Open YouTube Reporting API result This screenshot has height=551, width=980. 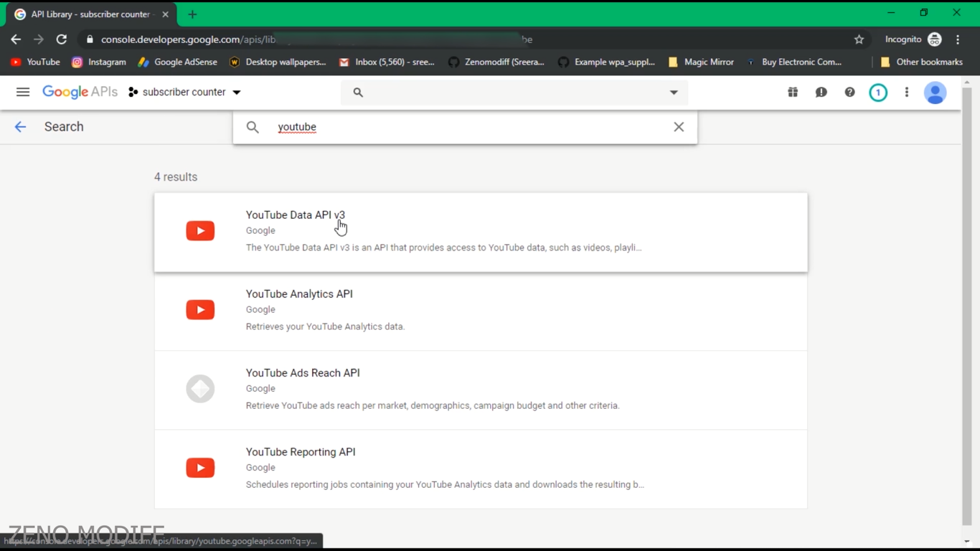[481, 468]
